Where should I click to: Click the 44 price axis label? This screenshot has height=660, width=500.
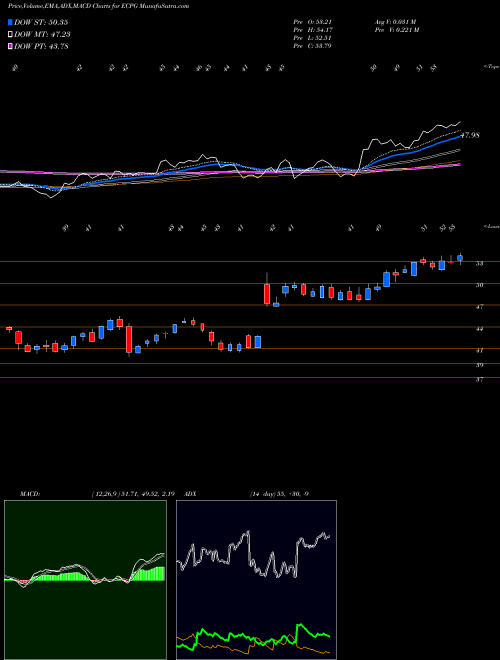(x=479, y=329)
